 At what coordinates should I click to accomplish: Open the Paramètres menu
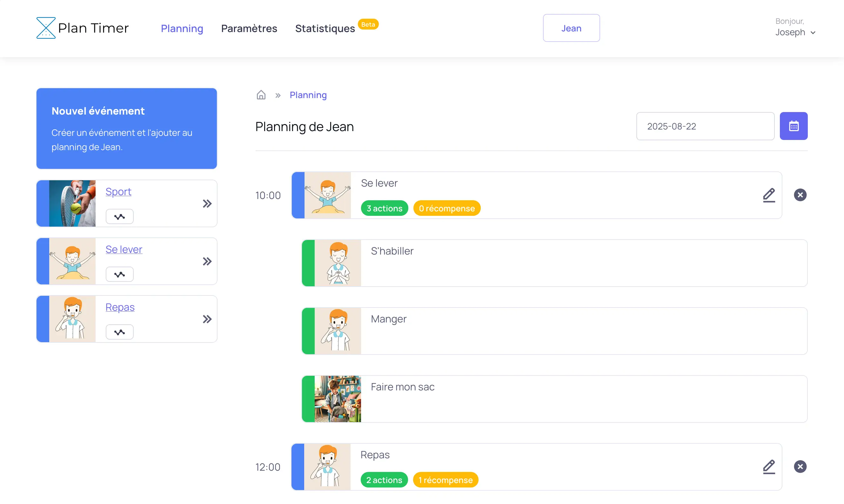pos(249,29)
